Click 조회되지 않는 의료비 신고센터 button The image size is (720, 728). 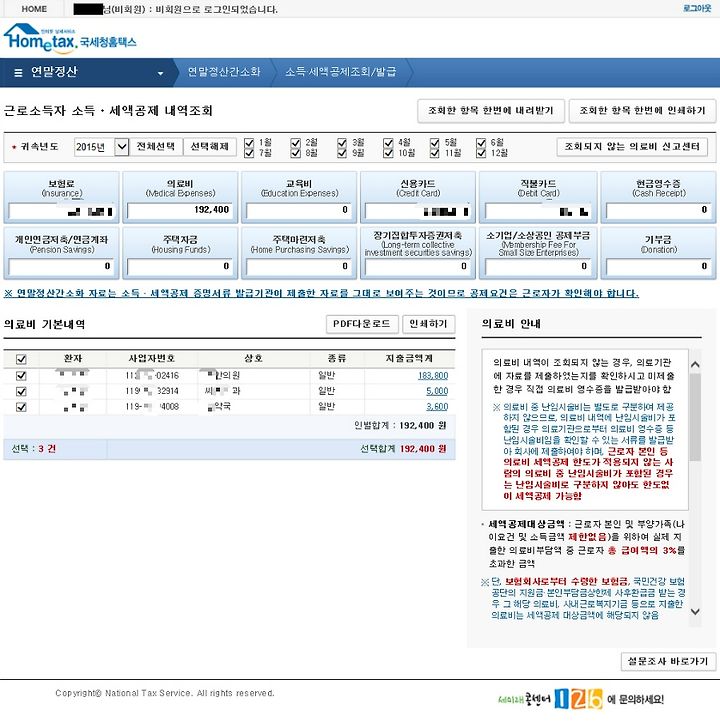coord(632,147)
